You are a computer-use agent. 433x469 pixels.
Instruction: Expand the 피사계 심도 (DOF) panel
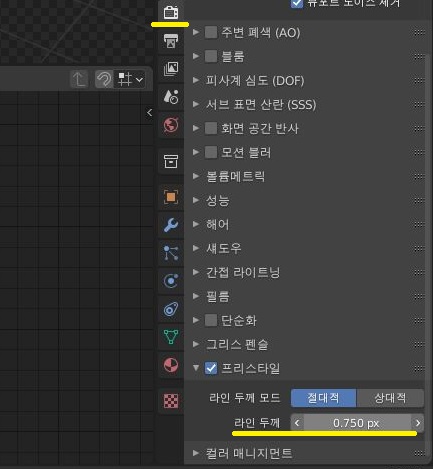(196, 80)
